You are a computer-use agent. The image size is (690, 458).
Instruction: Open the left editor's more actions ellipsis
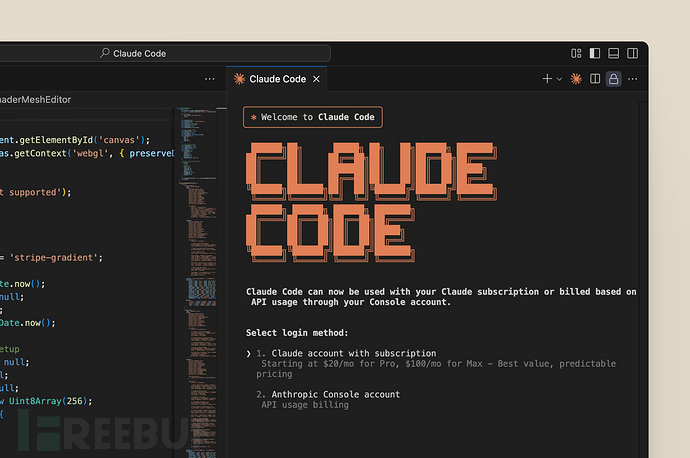point(210,79)
